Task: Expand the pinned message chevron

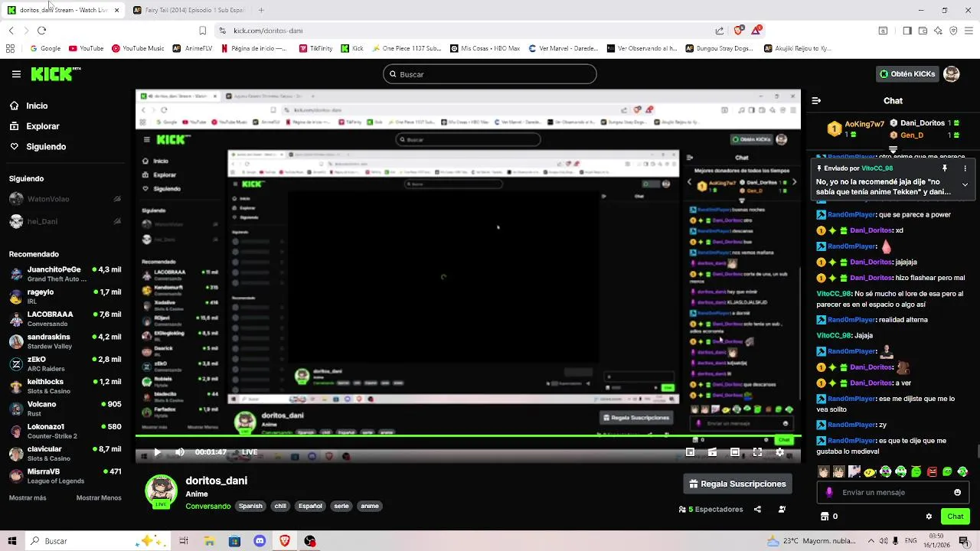Action: (x=965, y=184)
